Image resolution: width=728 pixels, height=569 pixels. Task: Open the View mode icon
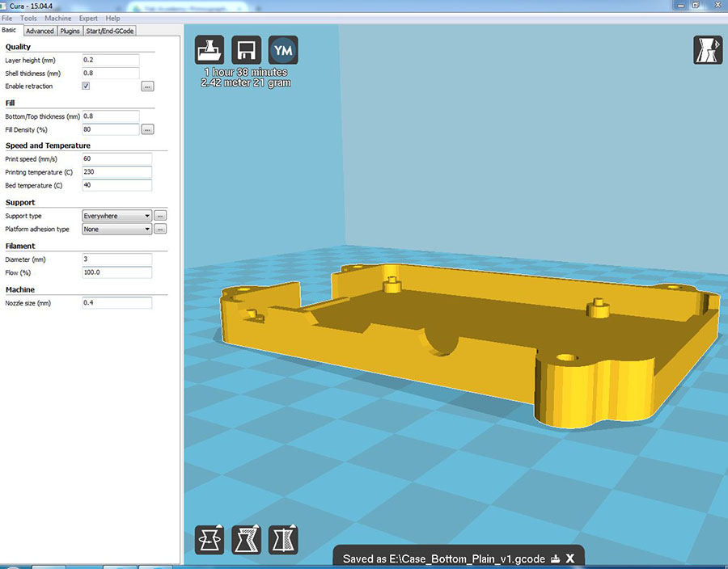[708, 50]
